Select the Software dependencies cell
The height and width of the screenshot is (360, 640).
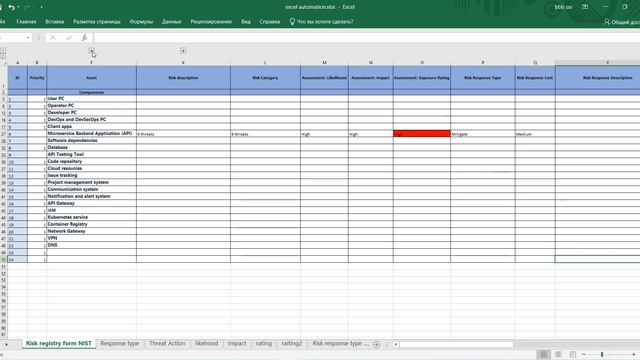point(91,140)
